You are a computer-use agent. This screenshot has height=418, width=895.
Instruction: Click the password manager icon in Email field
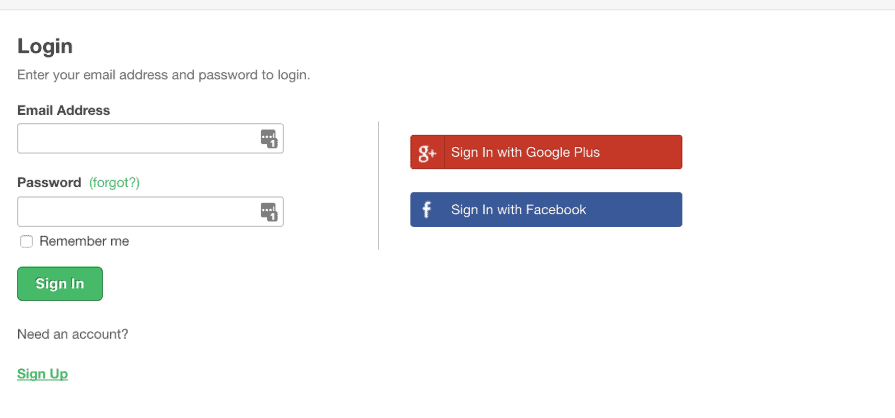click(268, 138)
